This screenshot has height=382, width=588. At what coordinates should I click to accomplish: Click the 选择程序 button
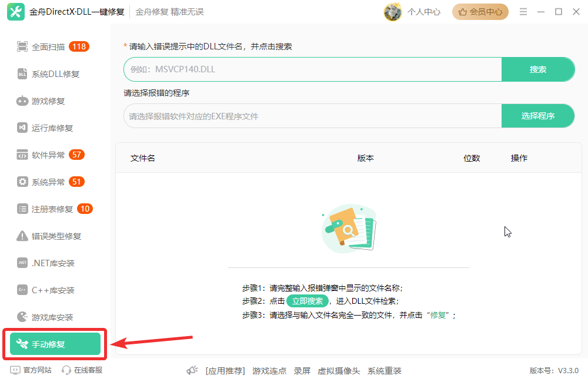pyautogui.click(x=538, y=116)
